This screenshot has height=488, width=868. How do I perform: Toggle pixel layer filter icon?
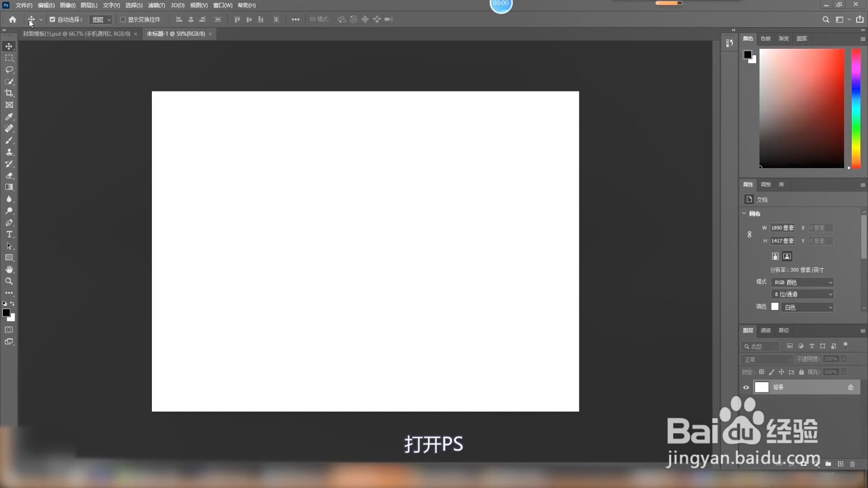(790, 346)
